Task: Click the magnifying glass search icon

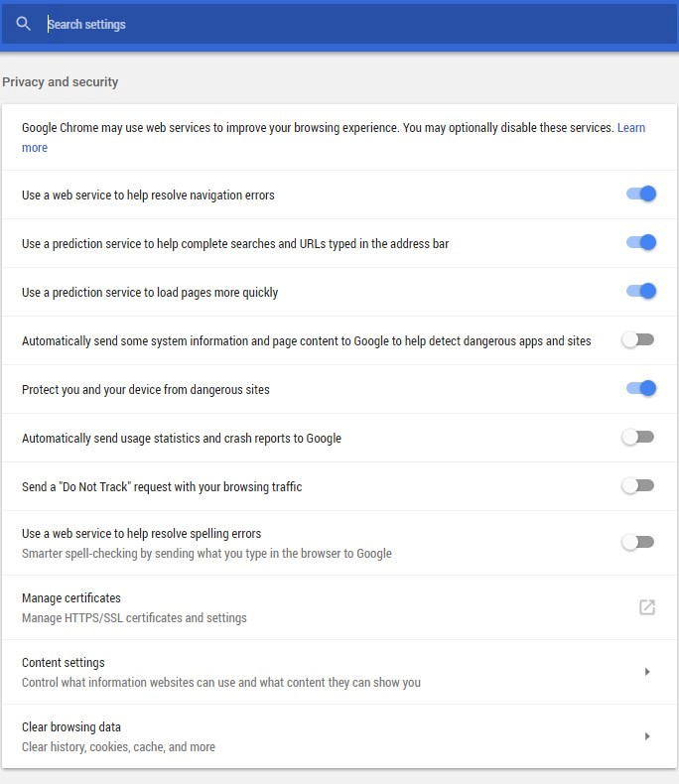Action: (x=23, y=24)
